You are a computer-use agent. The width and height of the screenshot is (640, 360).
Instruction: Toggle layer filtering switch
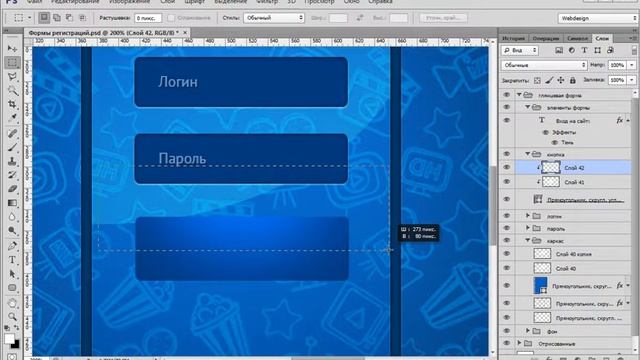pyautogui.click(x=634, y=50)
